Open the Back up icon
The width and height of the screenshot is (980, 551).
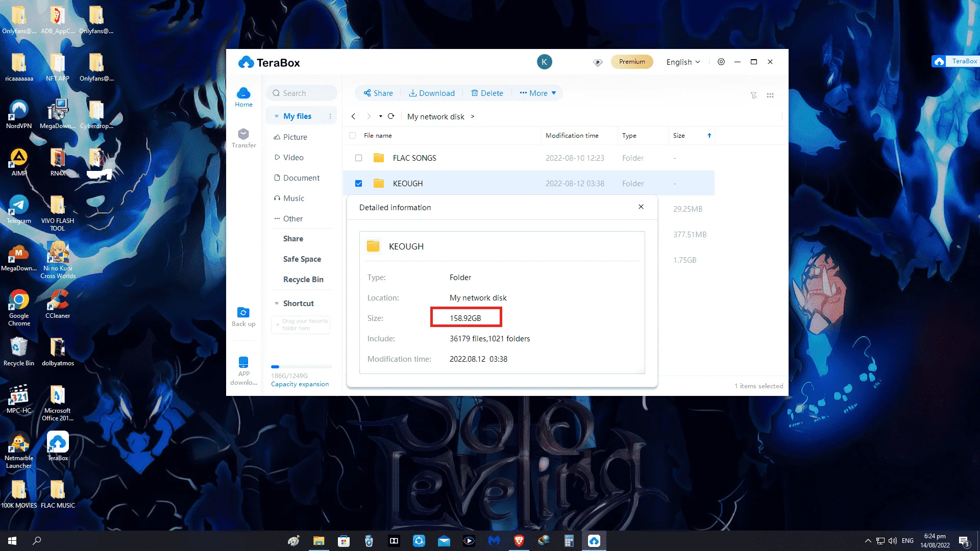tap(243, 316)
